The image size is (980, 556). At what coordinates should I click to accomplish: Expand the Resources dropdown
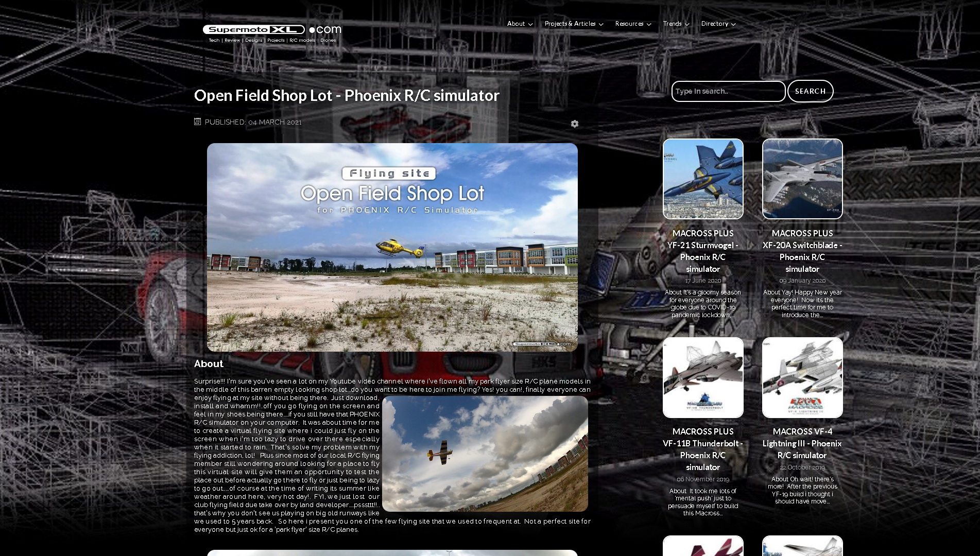633,24
